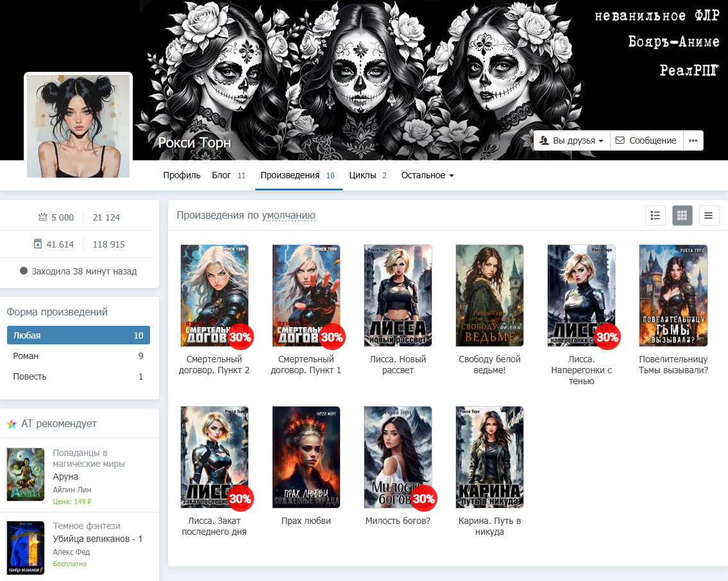The width and height of the screenshot is (728, 581).
Task: Click the Цена: 149 ₽ price
Action: point(72,501)
